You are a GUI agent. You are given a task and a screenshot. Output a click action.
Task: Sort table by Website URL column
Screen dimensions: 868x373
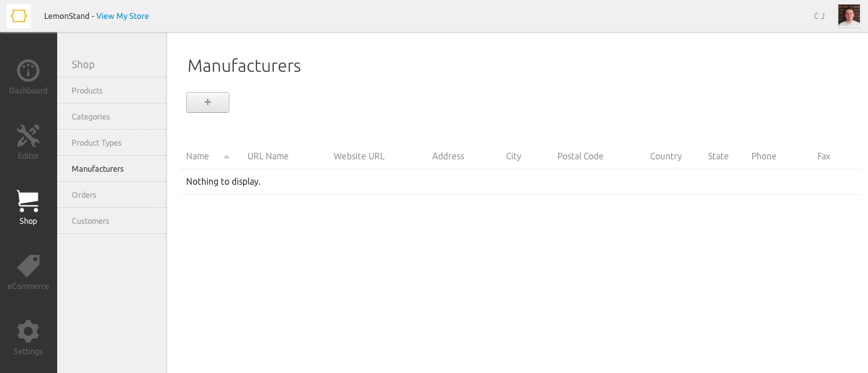point(359,156)
